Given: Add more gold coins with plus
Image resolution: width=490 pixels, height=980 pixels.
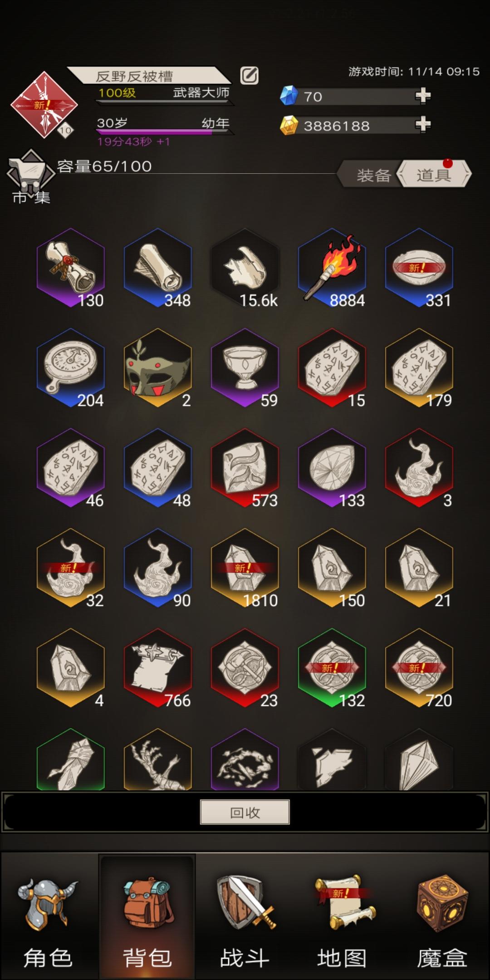Looking at the screenshot, I should [x=423, y=124].
